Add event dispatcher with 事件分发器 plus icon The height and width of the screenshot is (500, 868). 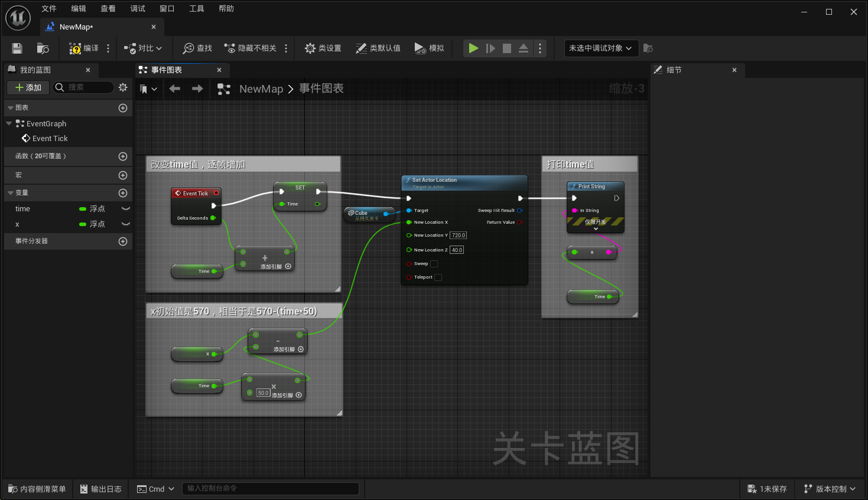pos(123,241)
